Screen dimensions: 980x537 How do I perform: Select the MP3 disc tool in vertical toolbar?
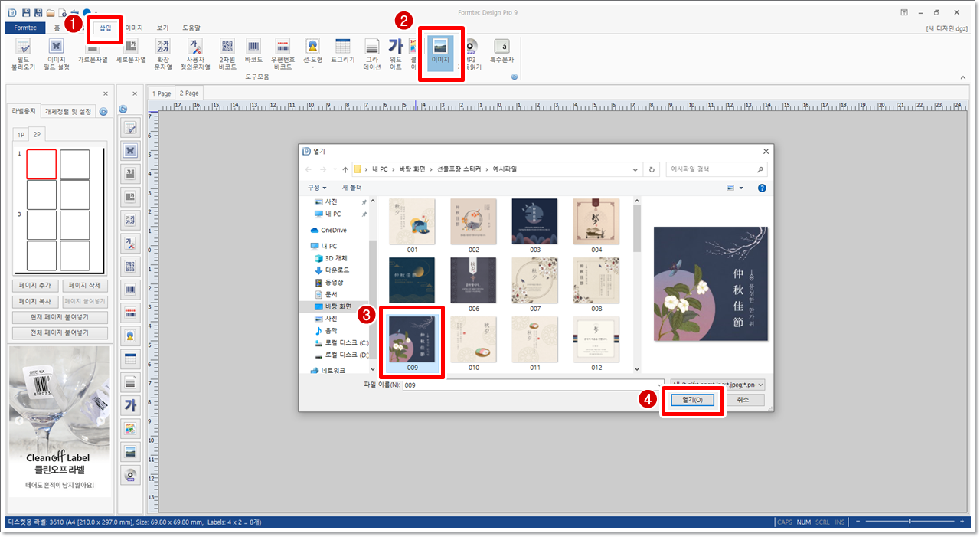[129, 475]
